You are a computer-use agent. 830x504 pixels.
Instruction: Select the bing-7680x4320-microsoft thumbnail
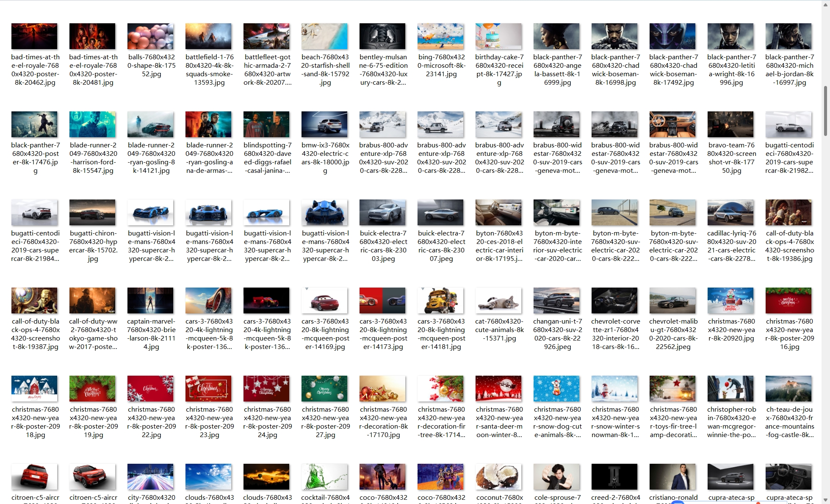point(440,36)
